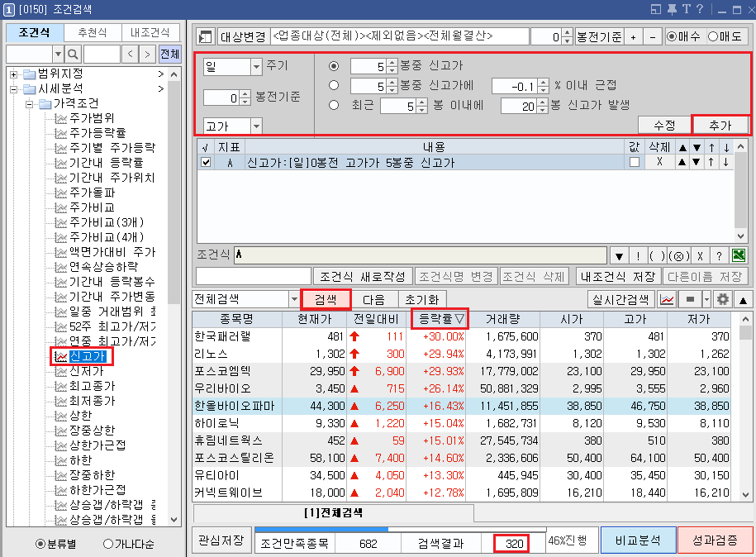Open the settings gear icon above the results list

tap(723, 301)
